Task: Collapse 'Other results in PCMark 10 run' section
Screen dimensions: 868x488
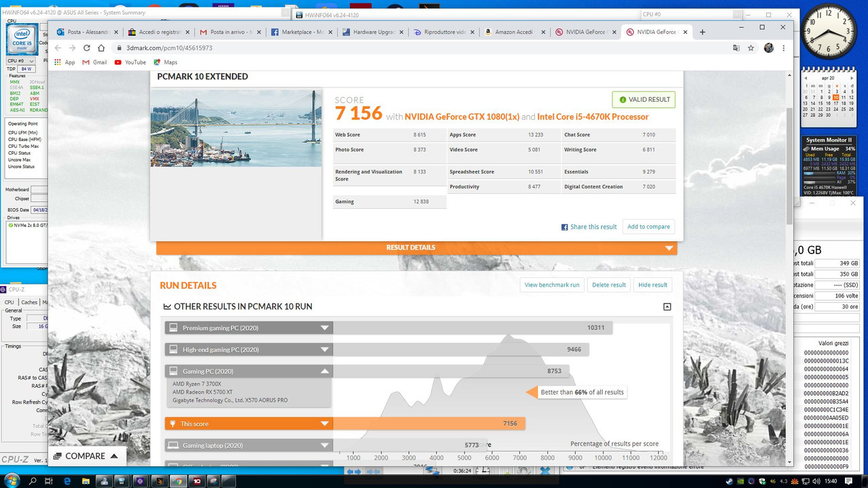Action: (x=667, y=307)
